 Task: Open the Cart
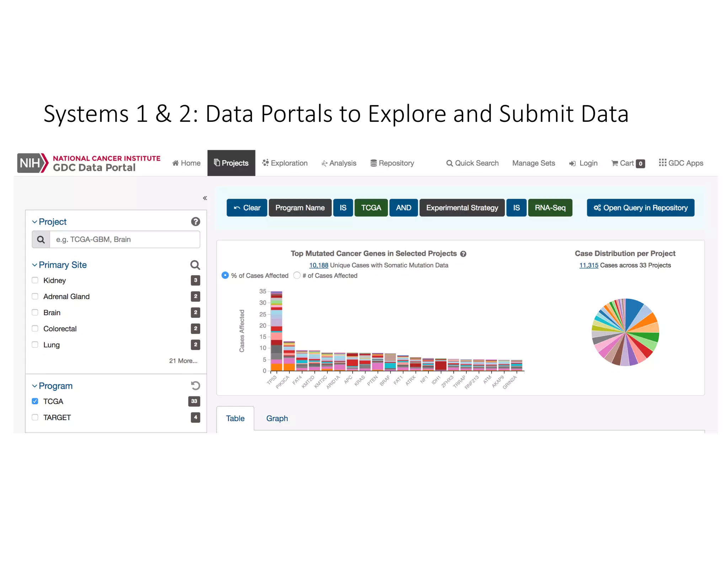click(x=628, y=163)
